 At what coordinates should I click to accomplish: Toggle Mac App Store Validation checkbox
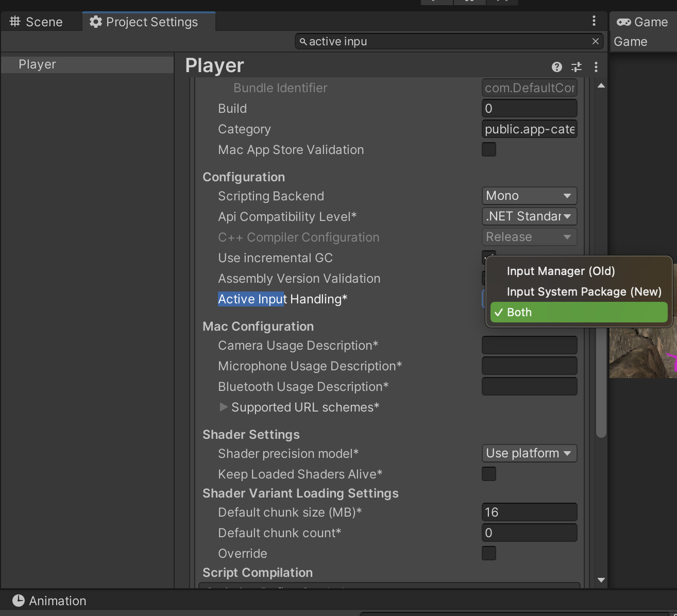point(489,149)
